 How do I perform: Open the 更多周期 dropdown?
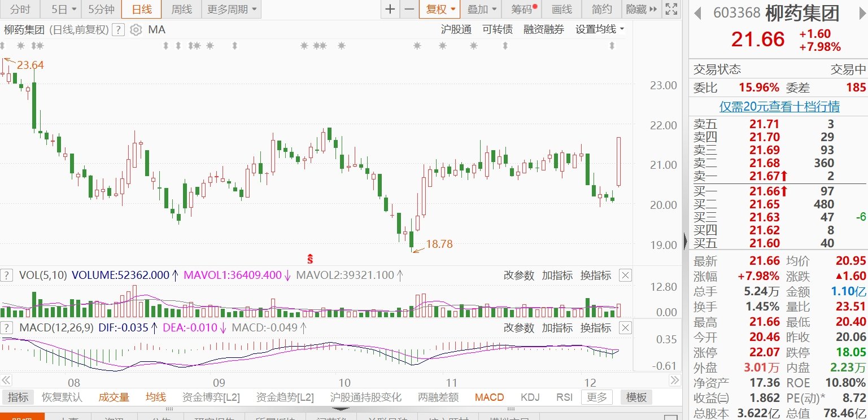[231, 10]
